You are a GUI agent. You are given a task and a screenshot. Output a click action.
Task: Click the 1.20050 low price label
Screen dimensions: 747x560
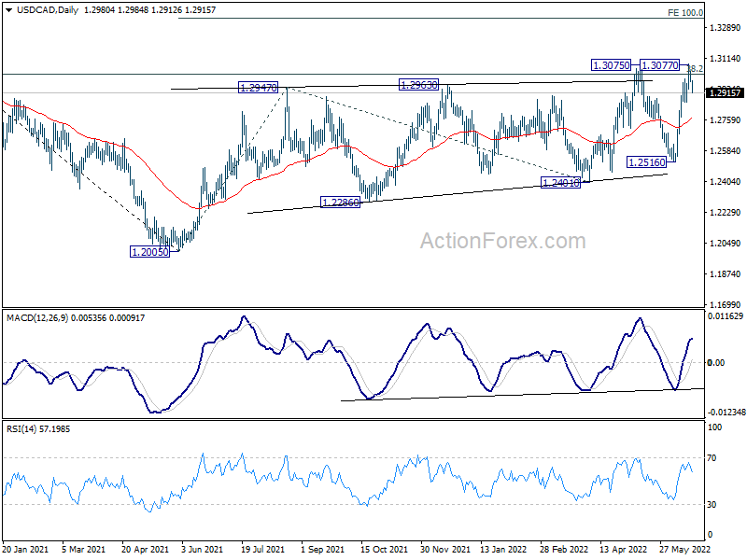pyautogui.click(x=150, y=252)
